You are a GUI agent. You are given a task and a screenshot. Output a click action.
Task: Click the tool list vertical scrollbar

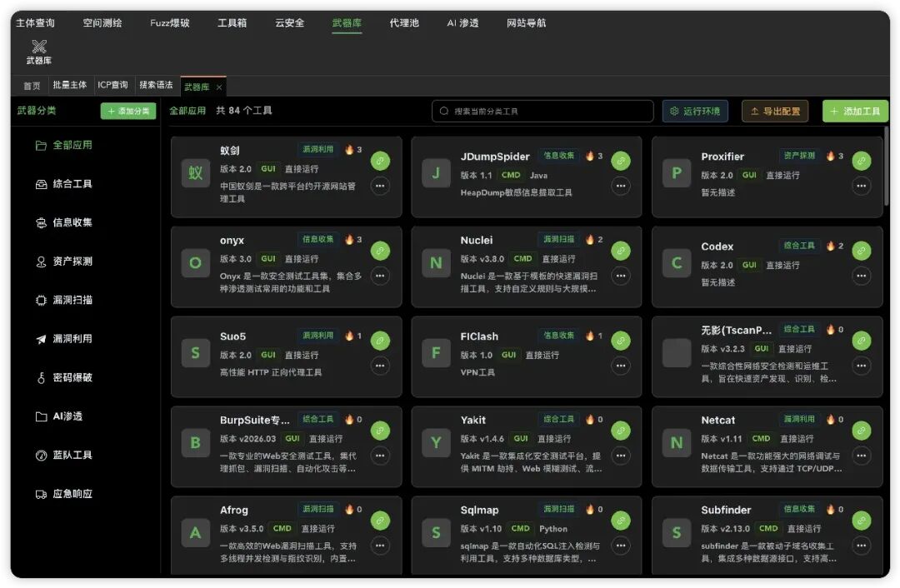[x=886, y=167]
